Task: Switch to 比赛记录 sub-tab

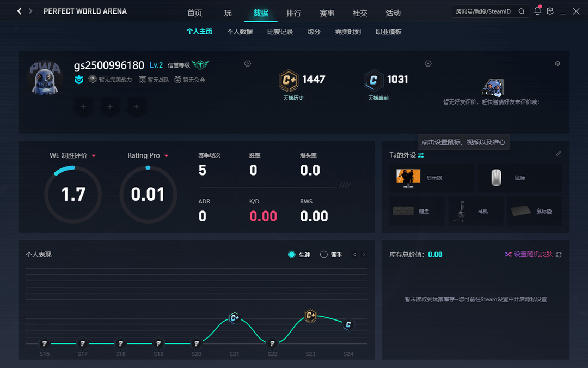Action: pos(280,32)
